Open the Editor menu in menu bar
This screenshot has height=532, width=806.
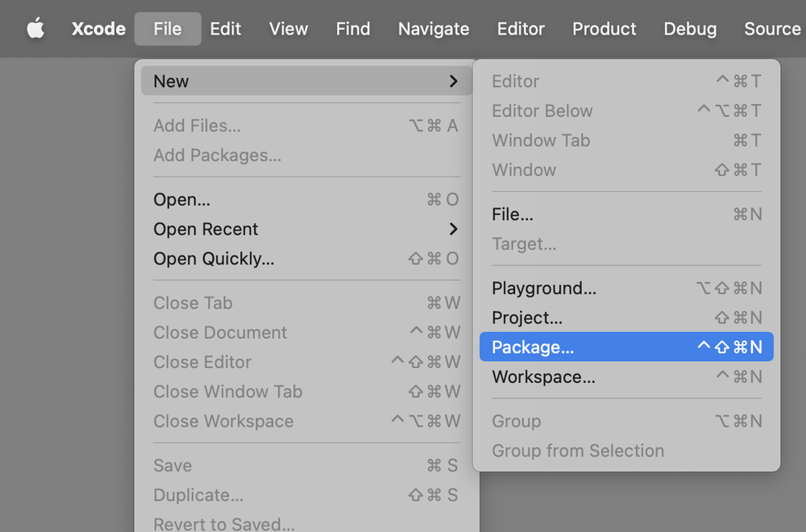click(521, 29)
